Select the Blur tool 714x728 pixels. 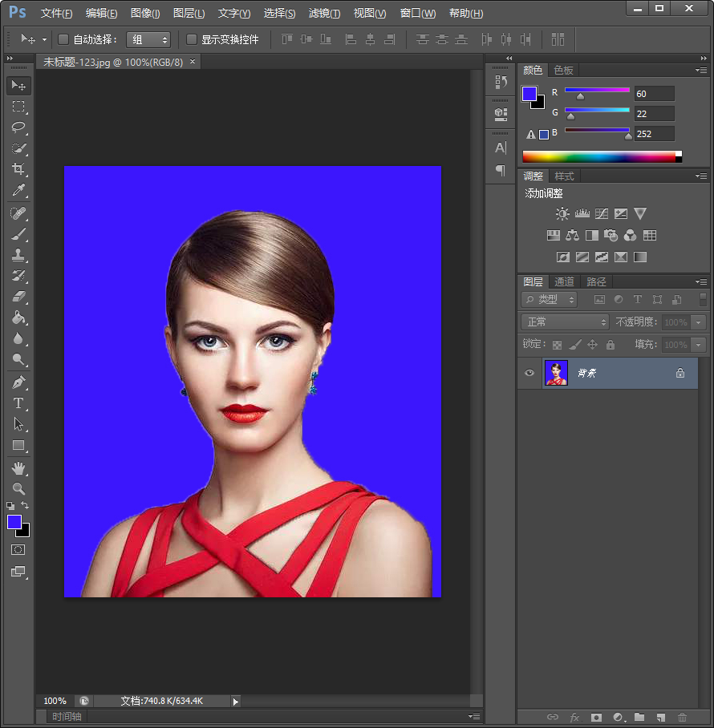[18, 338]
